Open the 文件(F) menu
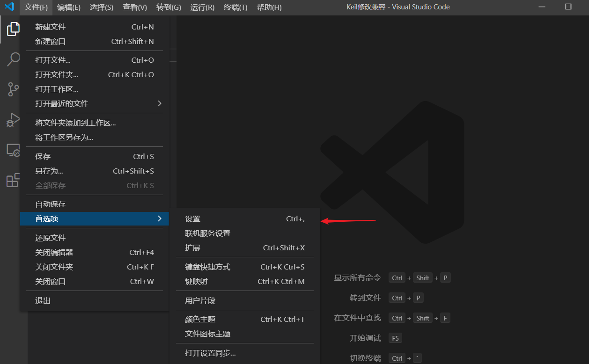Screen dimensions: 589x364 36,7
